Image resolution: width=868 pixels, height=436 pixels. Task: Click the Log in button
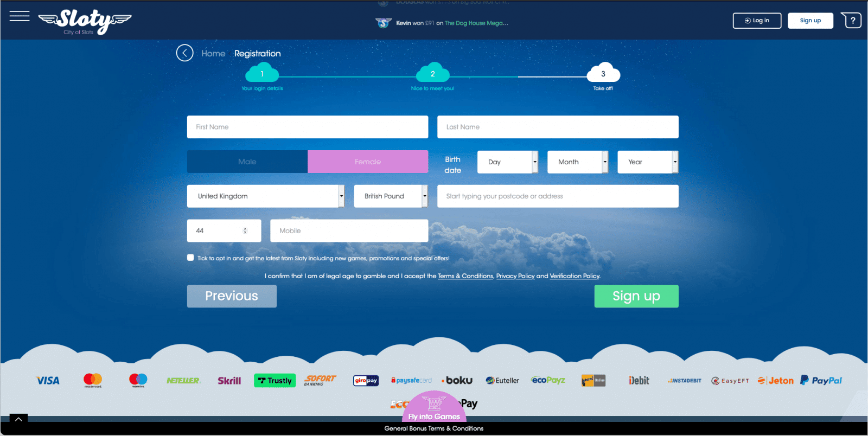(757, 21)
